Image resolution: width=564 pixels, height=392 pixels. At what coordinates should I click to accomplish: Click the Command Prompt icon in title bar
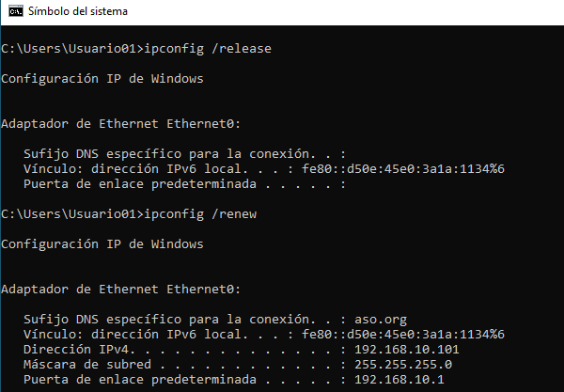[12, 12]
